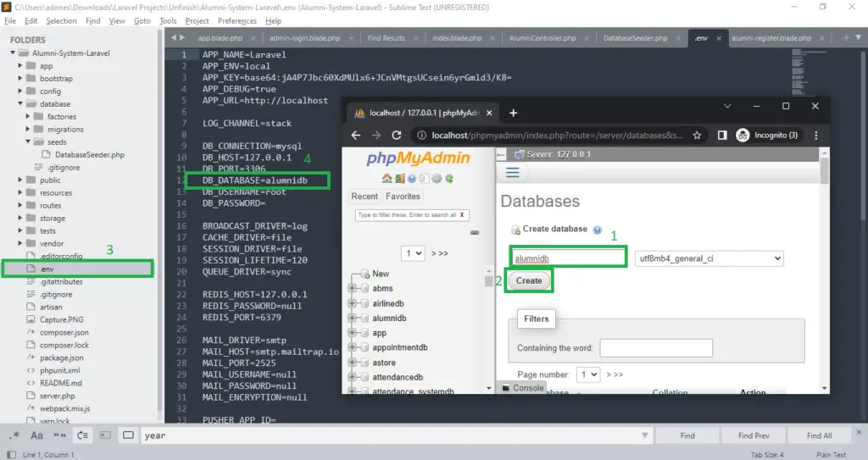Click the database name input field
Viewport: 868px width, 460px height.
568,258
